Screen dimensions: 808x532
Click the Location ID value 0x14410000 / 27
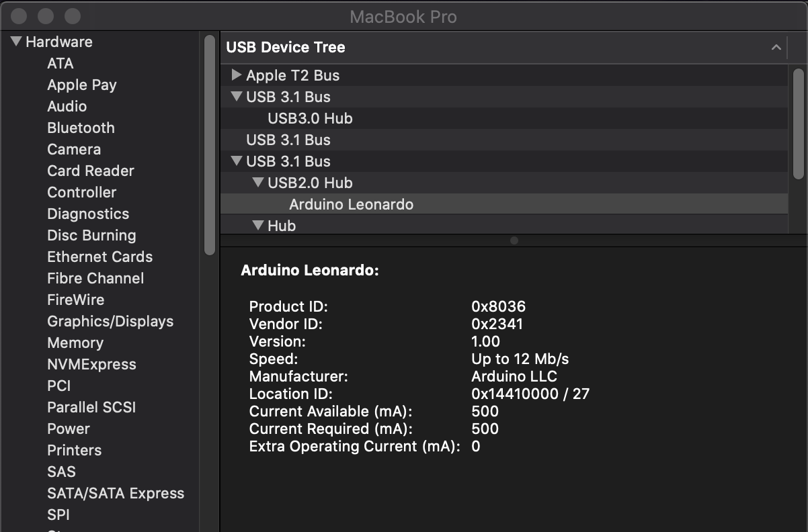pyautogui.click(x=530, y=394)
